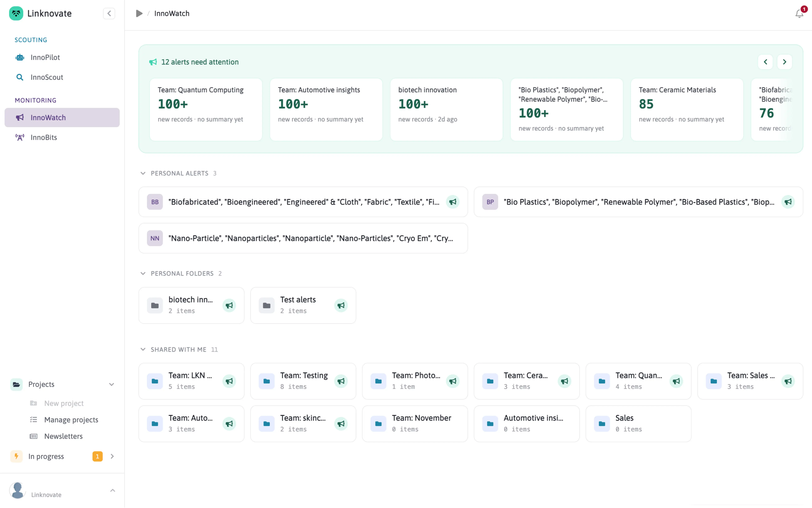Click megaphone icon on Test alerts folder
This screenshot has width=812, height=508.
pyautogui.click(x=341, y=305)
